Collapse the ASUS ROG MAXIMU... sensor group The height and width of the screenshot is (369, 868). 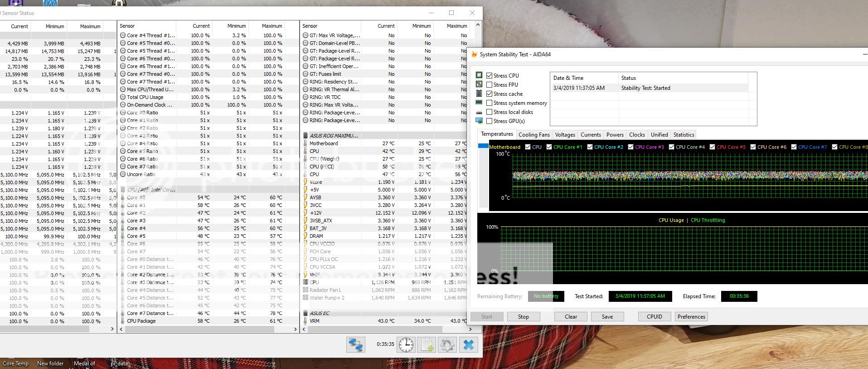[x=334, y=136]
